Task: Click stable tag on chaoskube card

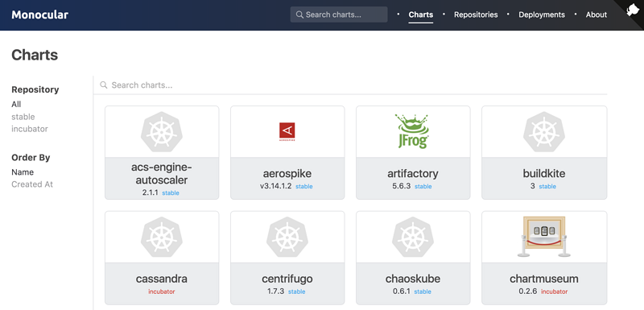Action: tap(423, 291)
